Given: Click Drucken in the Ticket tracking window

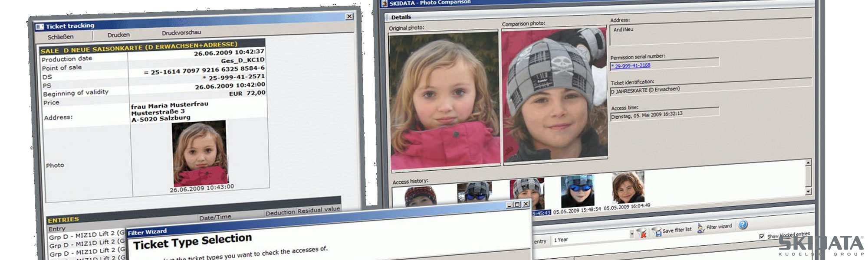Looking at the screenshot, I should pyautogui.click(x=118, y=35).
